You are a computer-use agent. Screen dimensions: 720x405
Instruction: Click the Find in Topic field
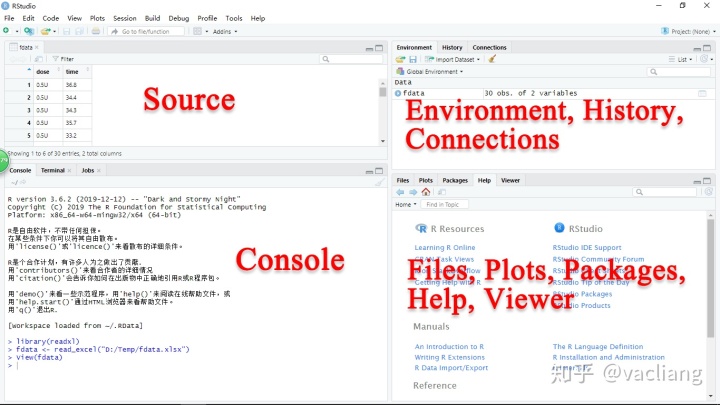444,204
